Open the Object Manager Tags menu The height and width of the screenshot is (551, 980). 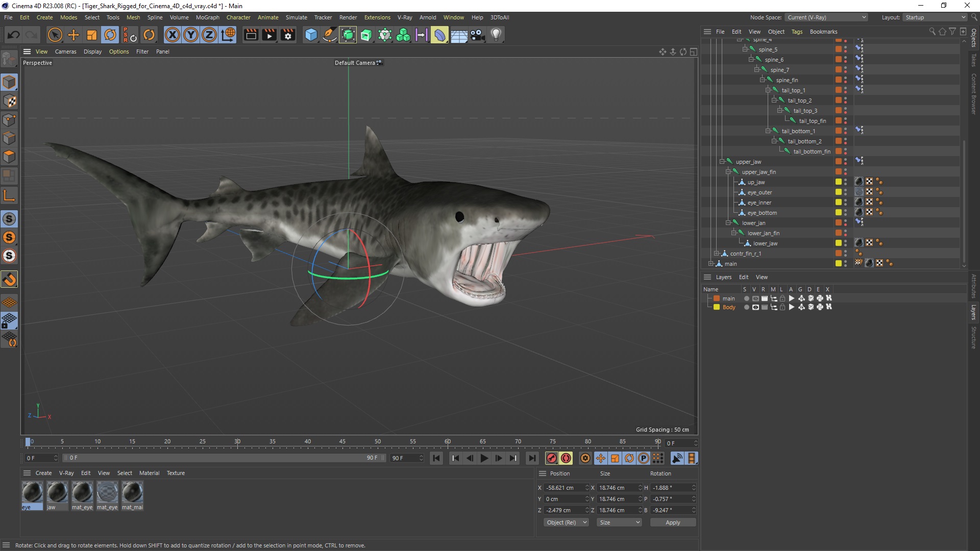[x=797, y=32]
